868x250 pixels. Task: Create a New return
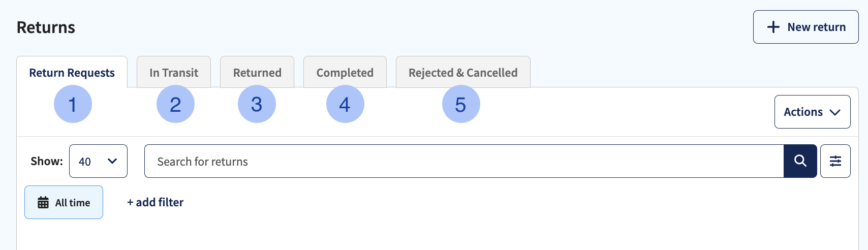805,27
